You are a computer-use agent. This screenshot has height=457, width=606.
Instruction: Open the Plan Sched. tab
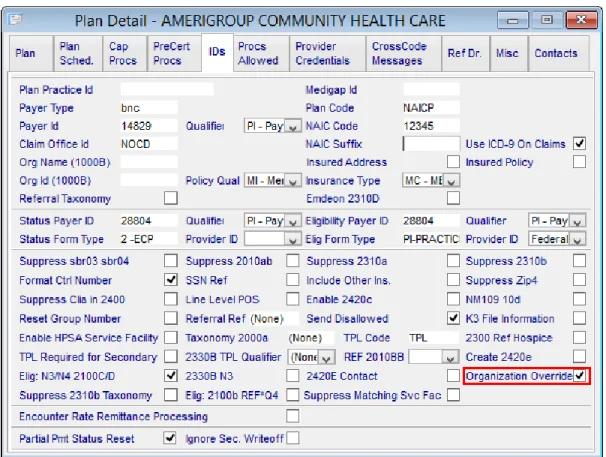78,53
